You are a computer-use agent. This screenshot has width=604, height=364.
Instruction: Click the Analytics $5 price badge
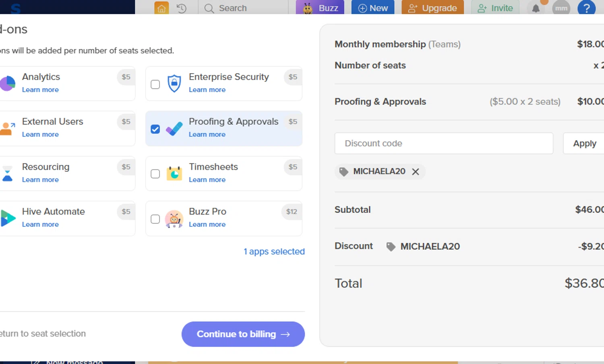point(126,77)
